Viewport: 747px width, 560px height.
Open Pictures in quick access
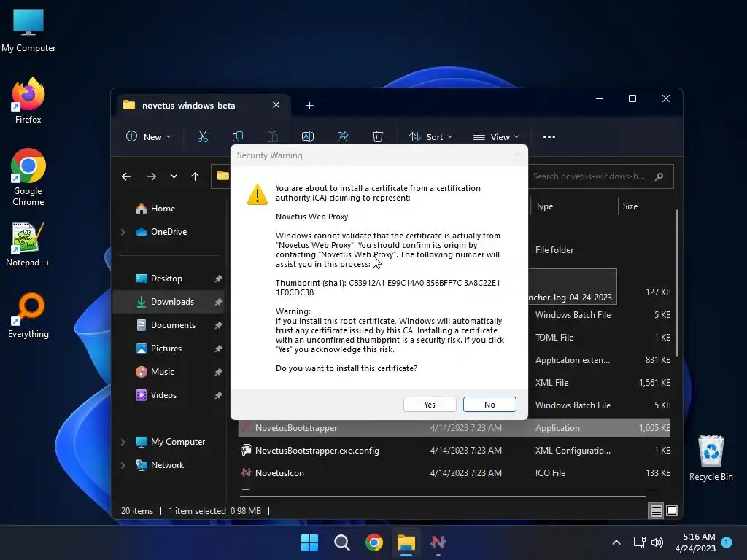pos(166,349)
